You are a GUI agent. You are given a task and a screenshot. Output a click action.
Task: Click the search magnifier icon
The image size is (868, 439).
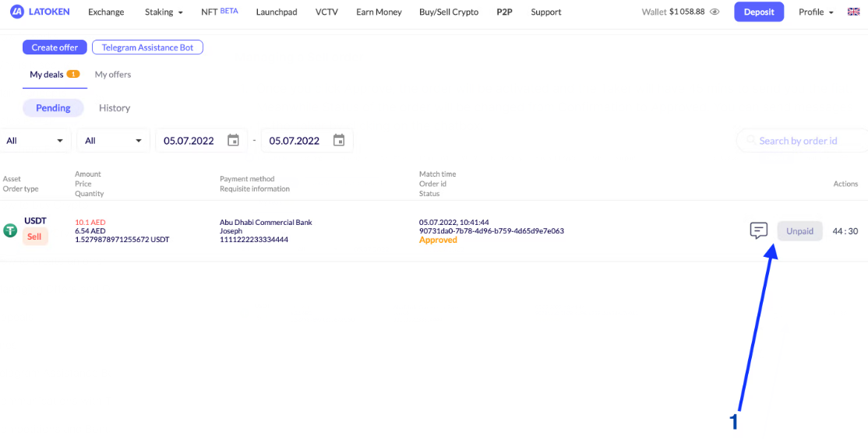(x=750, y=141)
